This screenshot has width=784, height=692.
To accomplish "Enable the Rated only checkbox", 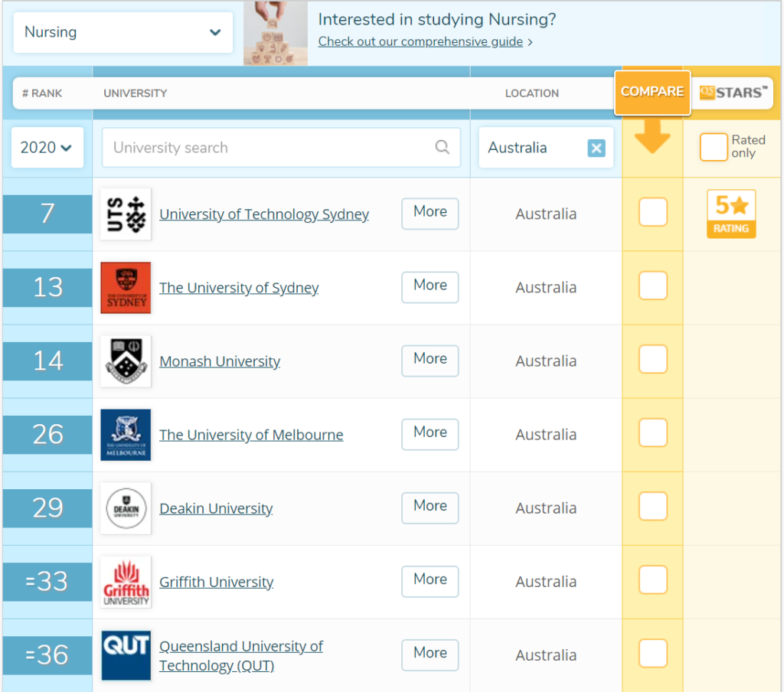I will click(714, 147).
